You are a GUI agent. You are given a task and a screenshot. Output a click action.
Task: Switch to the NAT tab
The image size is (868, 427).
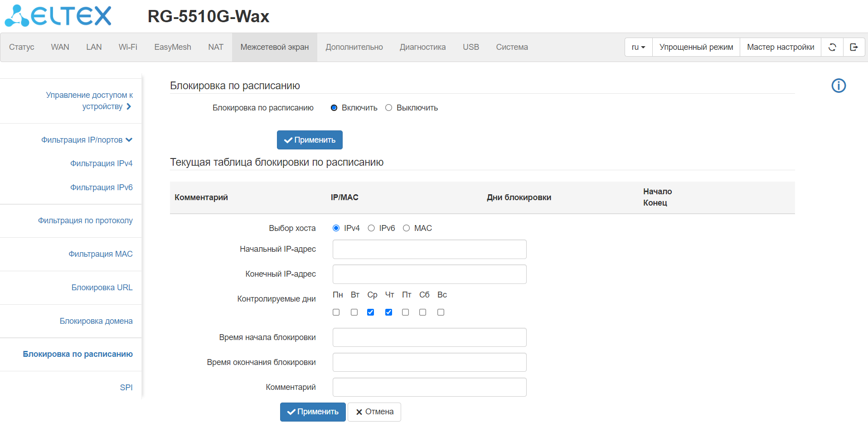(216, 47)
